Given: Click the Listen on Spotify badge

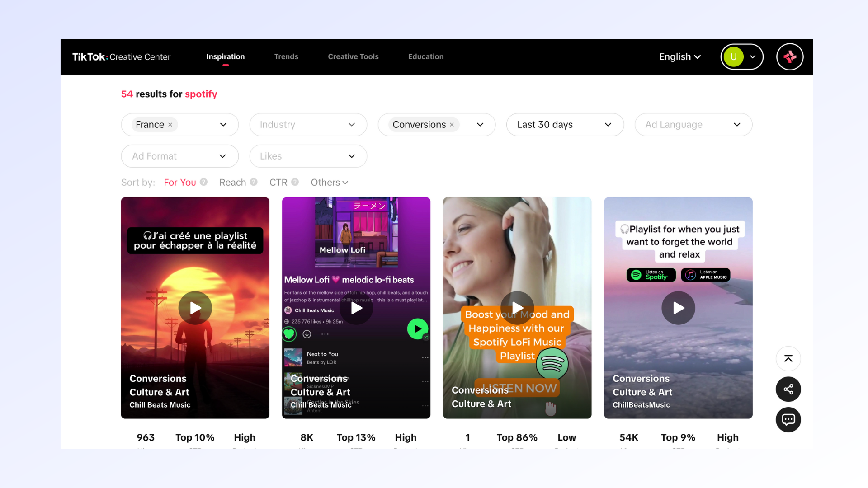Looking at the screenshot, I should (651, 275).
